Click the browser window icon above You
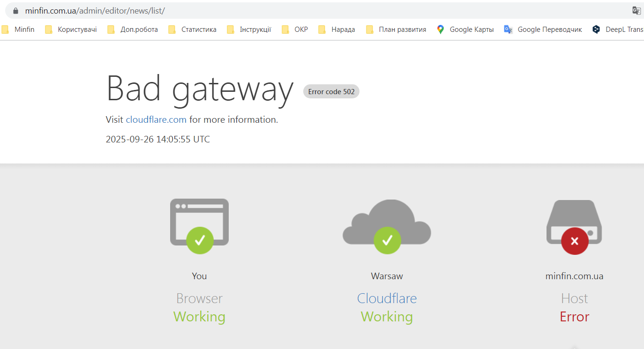This screenshot has width=644, height=349. [x=199, y=226]
